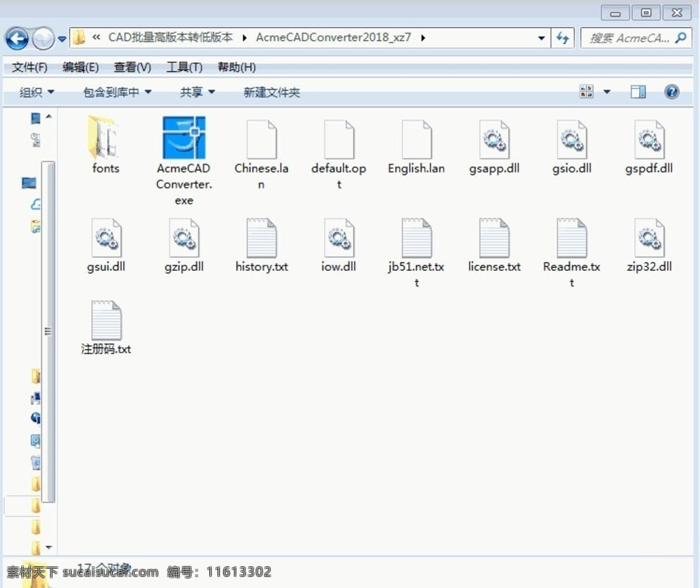Select the license.txt file icon

(494, 238)
